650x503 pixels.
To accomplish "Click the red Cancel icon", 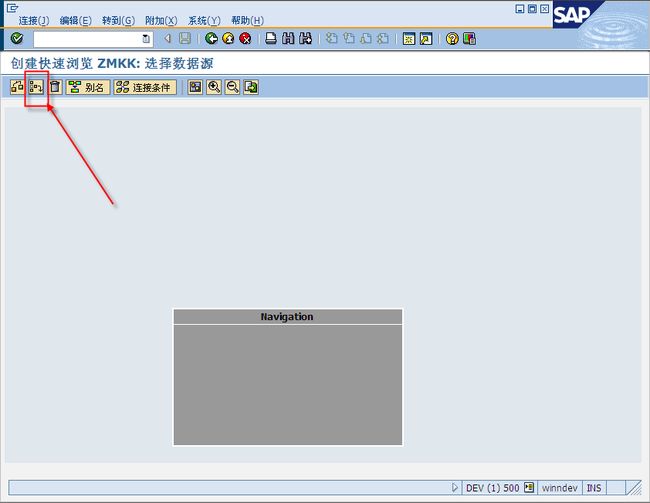I will tap(245, 39).
